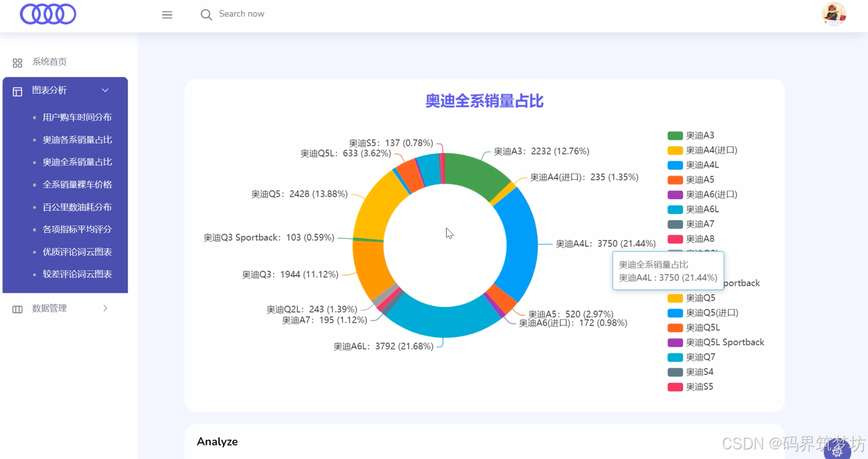Click the green 奥迪A3 donut slice
868x459 pixels.
coord(476,171)
